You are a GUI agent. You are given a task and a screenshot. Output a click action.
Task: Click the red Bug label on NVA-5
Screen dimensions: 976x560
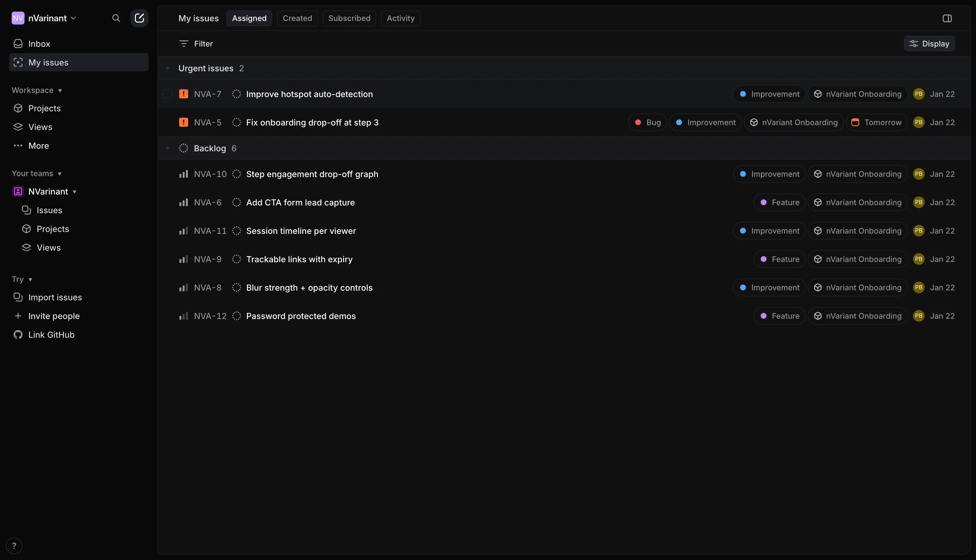click(647, 122)
